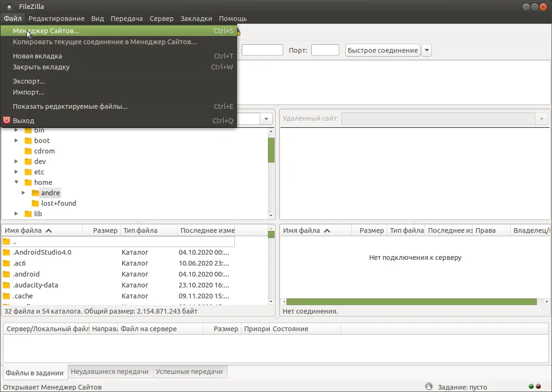Click the queue speed gauge status icon

(429, 387)
